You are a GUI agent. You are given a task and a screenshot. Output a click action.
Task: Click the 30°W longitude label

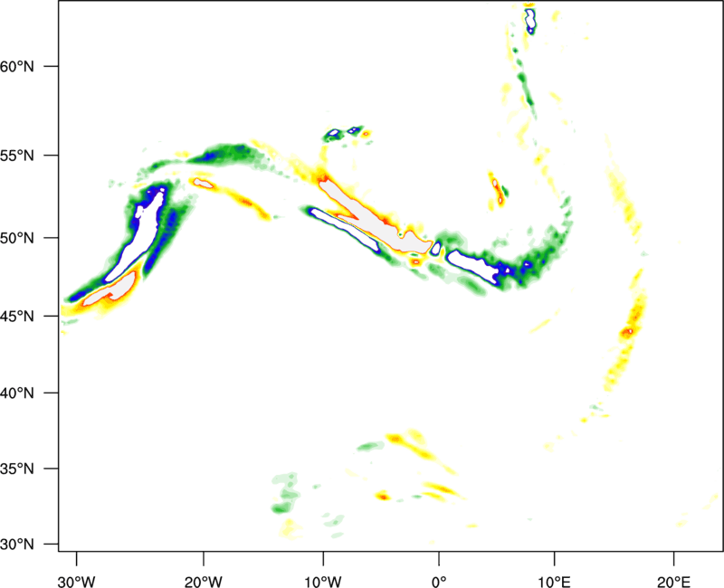click(x=77, y=582)
